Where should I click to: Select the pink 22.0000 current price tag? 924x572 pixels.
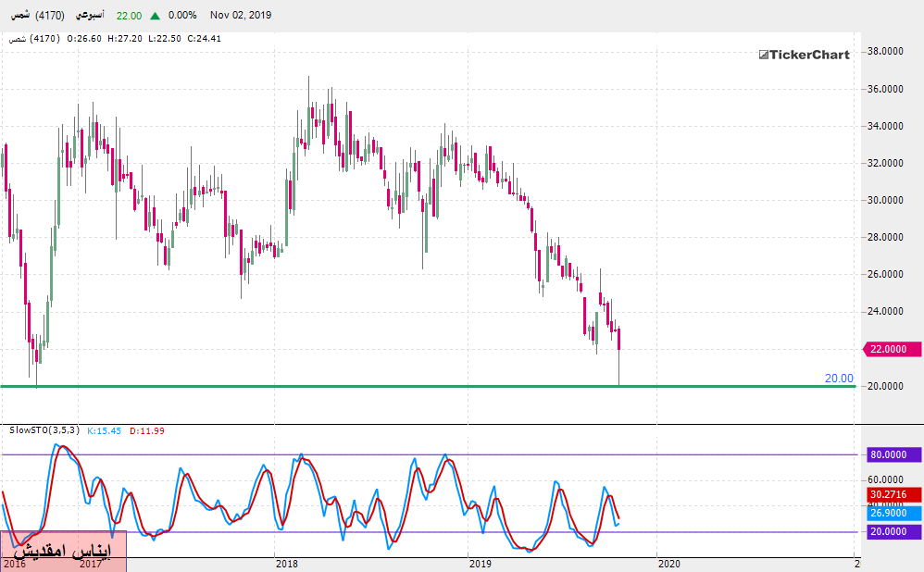pos(892,349)
